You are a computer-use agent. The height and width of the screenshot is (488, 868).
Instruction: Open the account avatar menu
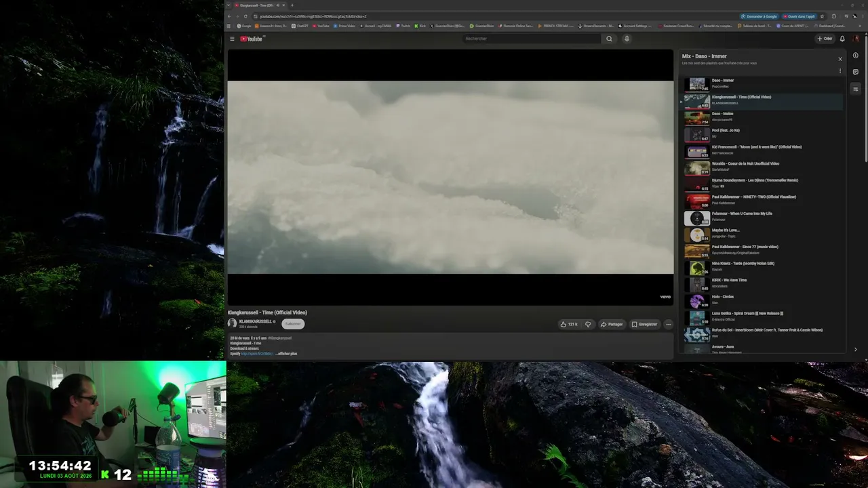point(856,39)
